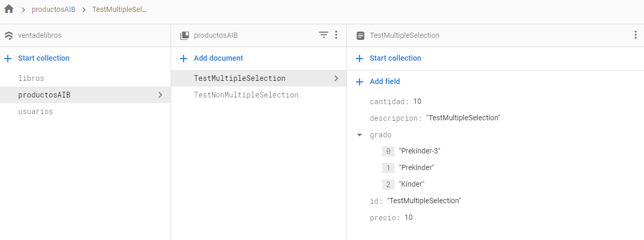Open the productosAIB collection overflow menu
This screenshot has width=644, height=240.
(336, 35)
